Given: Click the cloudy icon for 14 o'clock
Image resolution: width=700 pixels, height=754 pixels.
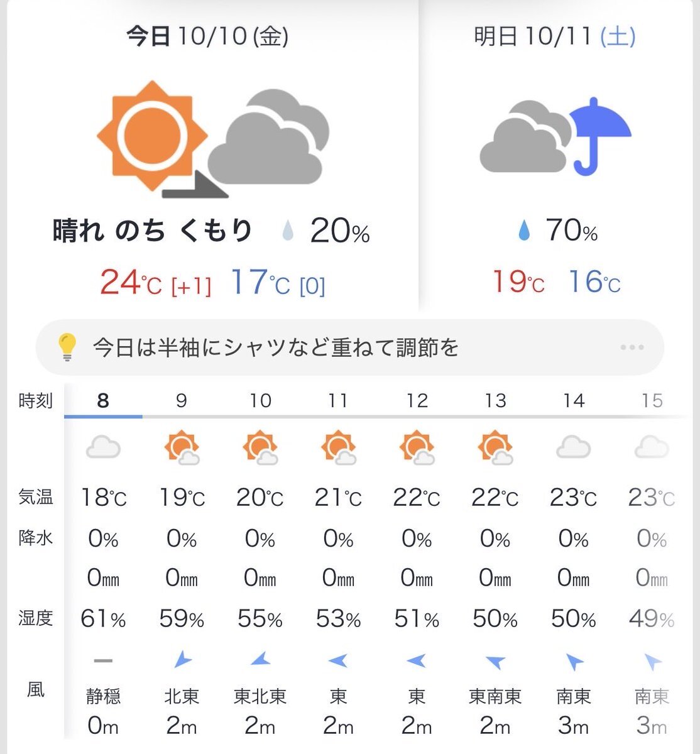Looking at the screenshot, I should click(x=574, y=448).
